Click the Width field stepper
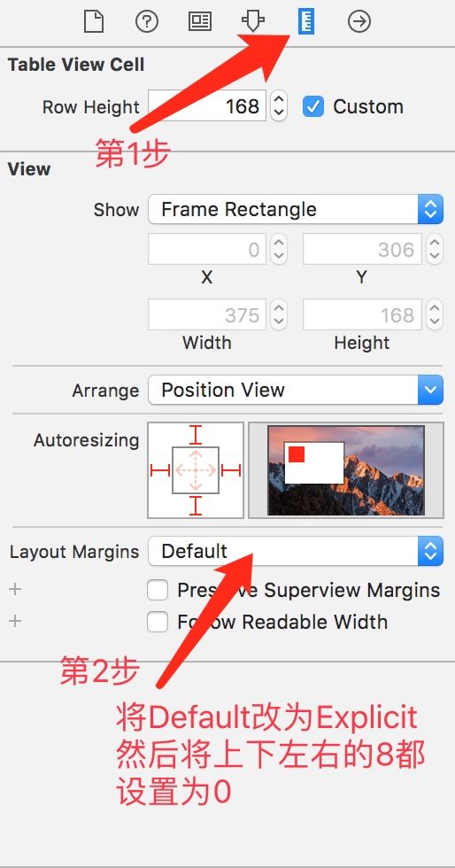 [279, 314]
